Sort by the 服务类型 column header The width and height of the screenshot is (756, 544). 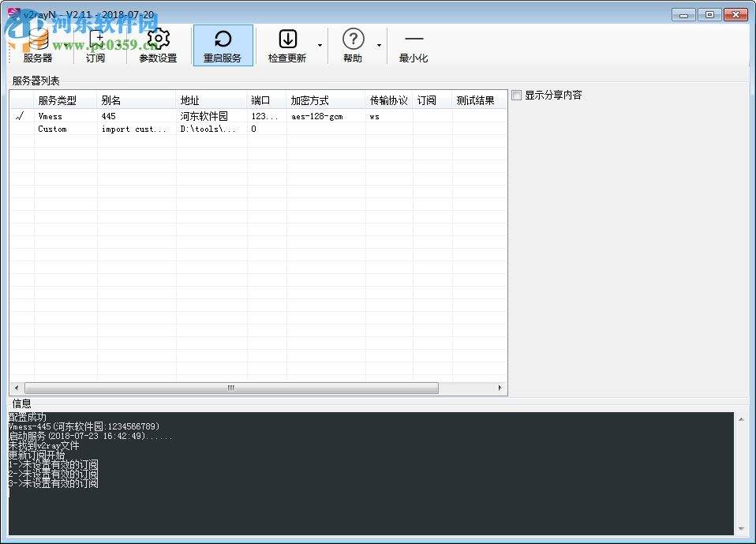(x=65, y=100)
